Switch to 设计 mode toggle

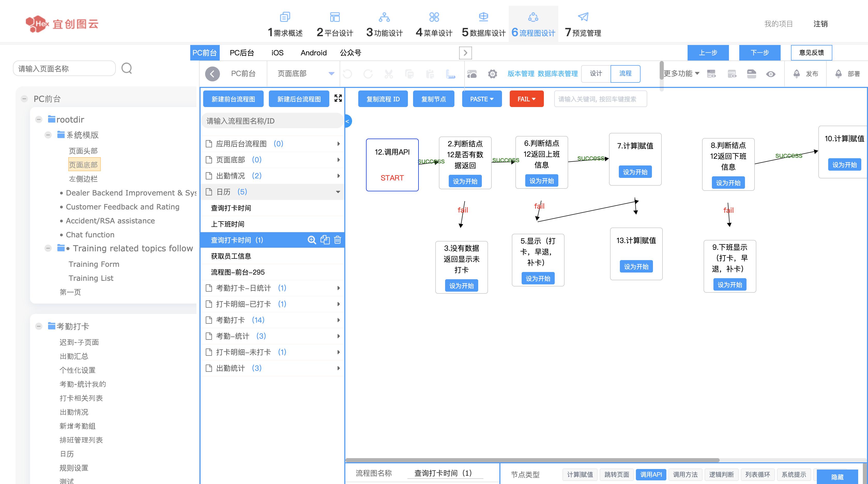click(596, 73)
